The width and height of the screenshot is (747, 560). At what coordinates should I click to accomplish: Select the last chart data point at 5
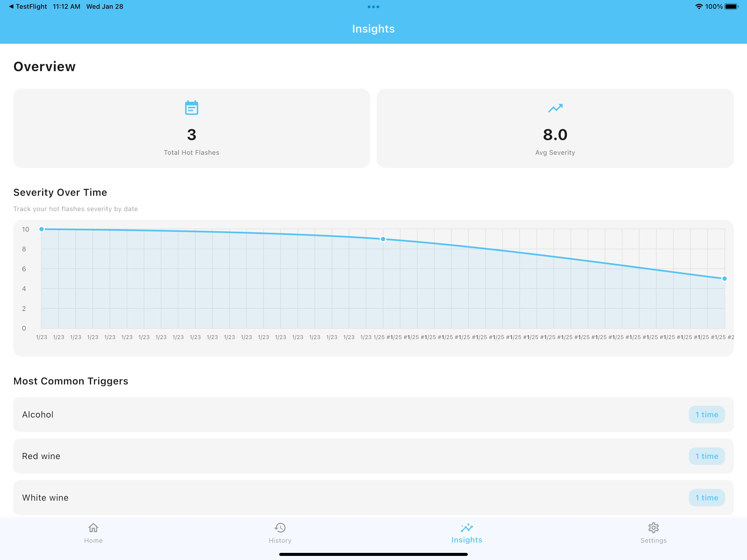point(724,279)
